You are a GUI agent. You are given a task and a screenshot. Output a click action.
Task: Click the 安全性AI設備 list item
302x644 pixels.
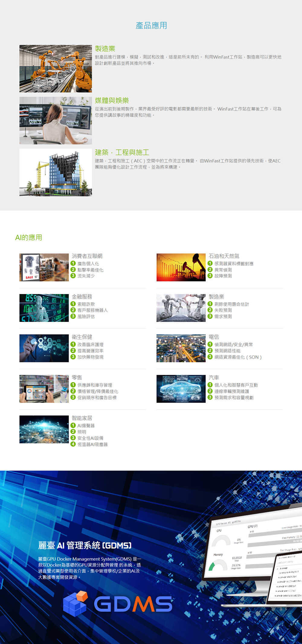(x=90, y=438)
